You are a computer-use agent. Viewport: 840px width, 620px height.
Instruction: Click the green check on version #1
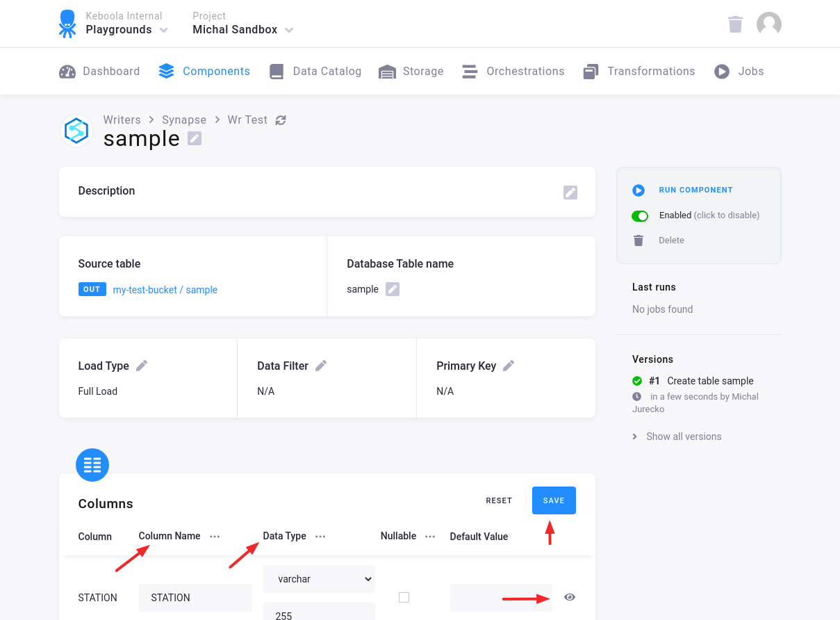click(637, 381)
